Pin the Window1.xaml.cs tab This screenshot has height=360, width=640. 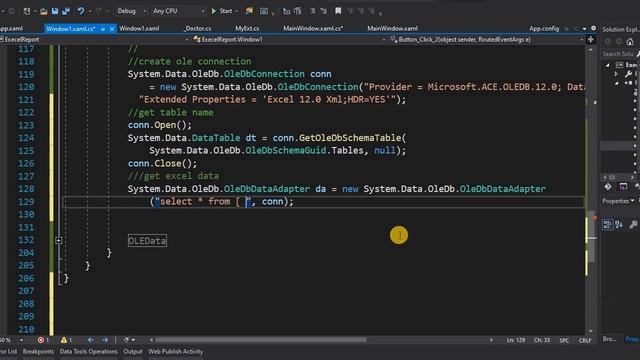[103, 29]
